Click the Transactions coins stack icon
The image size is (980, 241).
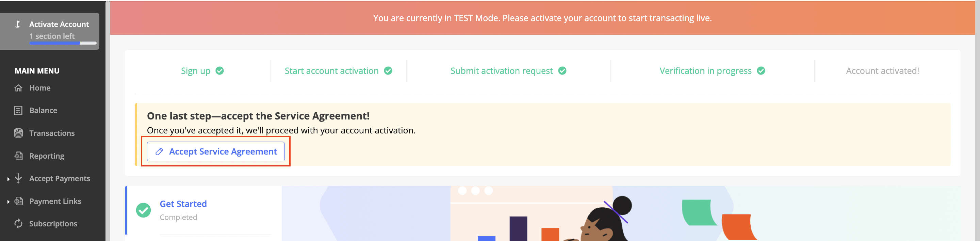pyautogui.click(x=18, y=133)
